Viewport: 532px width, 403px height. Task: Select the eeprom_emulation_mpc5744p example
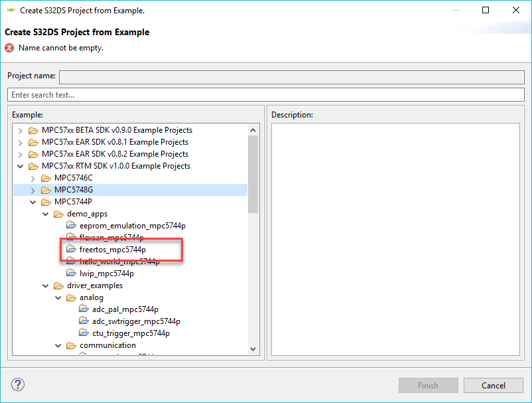click(133, 226)
